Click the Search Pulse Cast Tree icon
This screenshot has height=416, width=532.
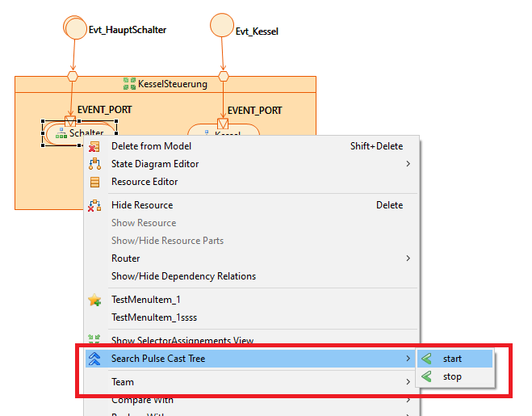[x=94, y=359]
